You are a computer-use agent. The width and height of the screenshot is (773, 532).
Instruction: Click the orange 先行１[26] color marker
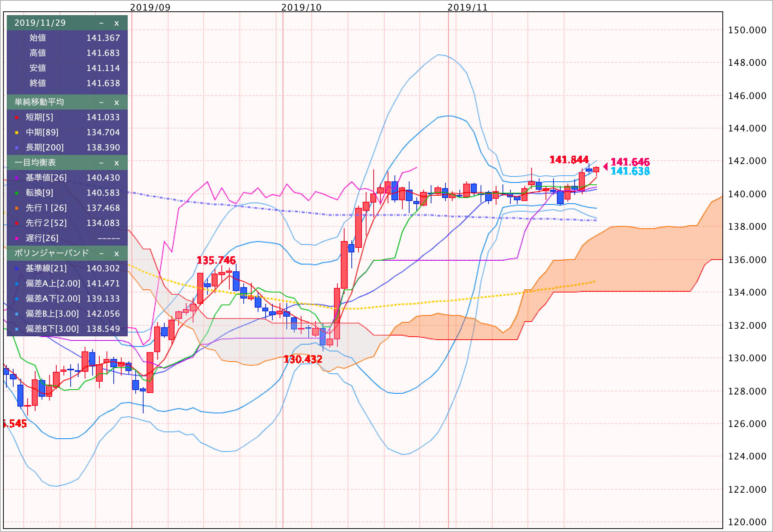(17, 209)
